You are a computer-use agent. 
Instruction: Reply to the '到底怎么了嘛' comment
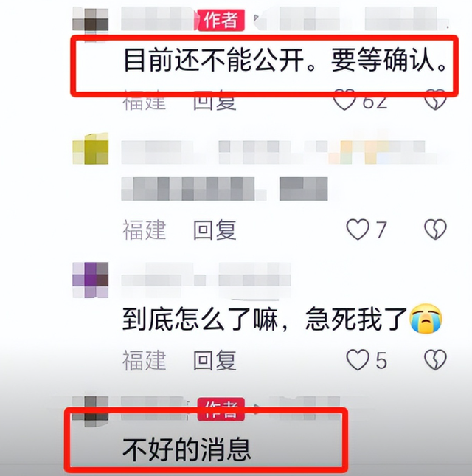click(215, 360)
